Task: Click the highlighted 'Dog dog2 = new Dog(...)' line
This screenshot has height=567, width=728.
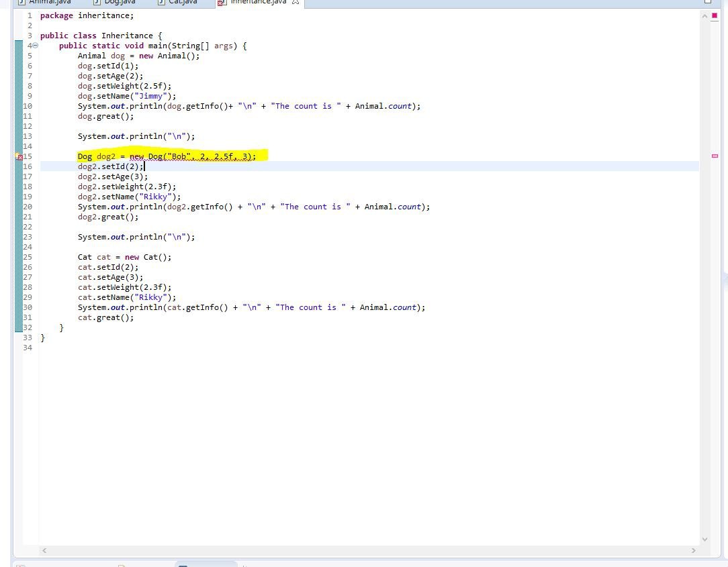Action: (167, 156)
